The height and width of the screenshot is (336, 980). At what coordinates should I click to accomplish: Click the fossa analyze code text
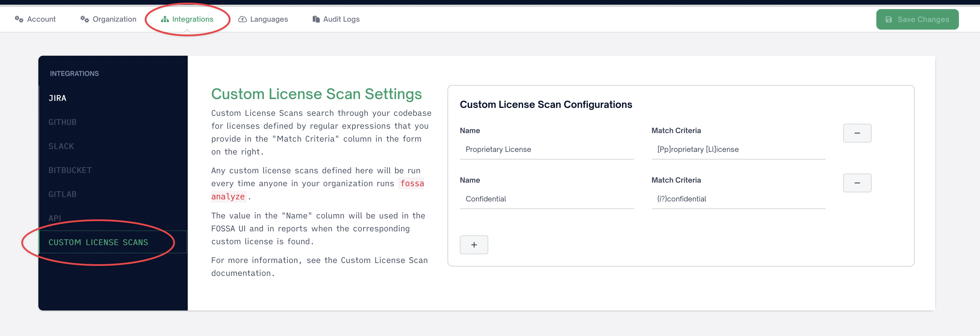point(317,190)
